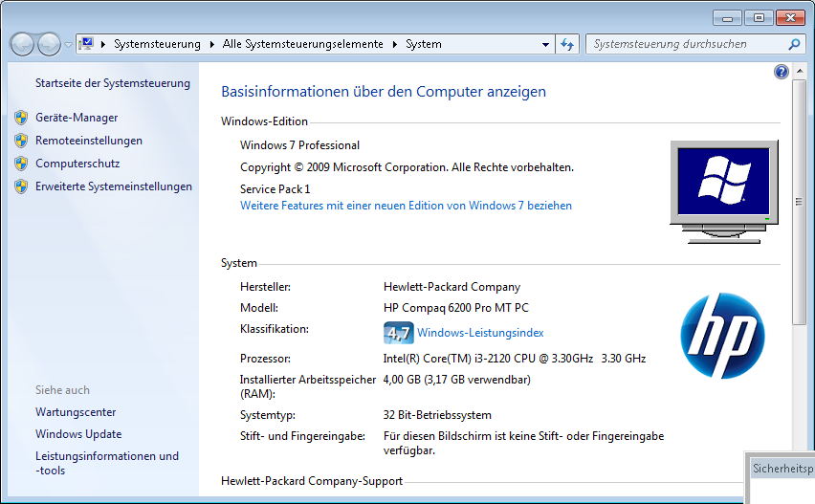Click the shield icon beside Remoteeinstellungen
This screenshot has height=504, width=815.
21,141
